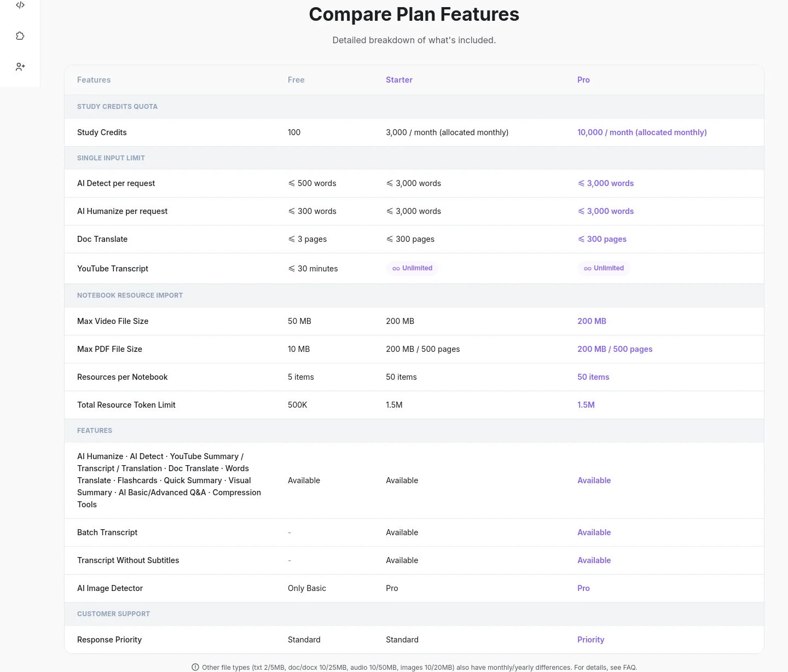The height and width of the screenshot is (672, 788).
Task: Click the "Max Video File Size" row label
Action: click(x=113, y=321)
